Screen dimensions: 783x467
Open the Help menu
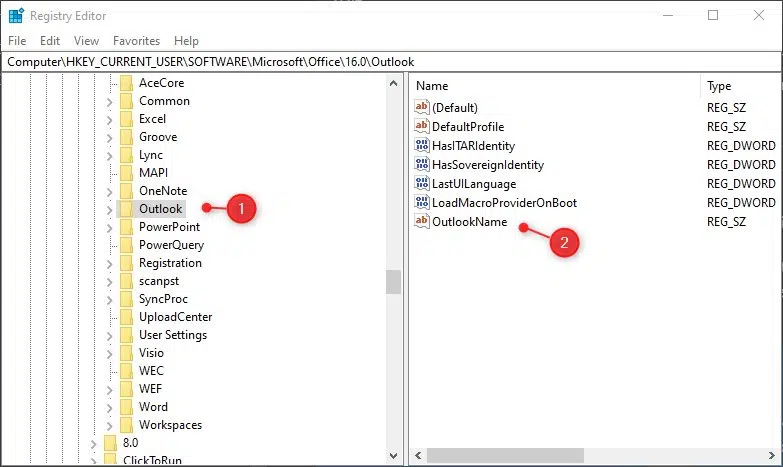tap(186, 40)
